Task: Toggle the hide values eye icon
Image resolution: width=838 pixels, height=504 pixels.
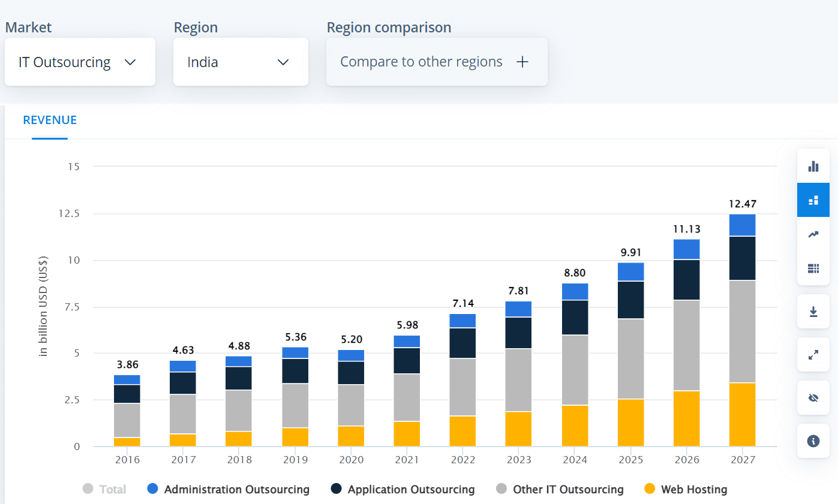Action: [813, 398]
